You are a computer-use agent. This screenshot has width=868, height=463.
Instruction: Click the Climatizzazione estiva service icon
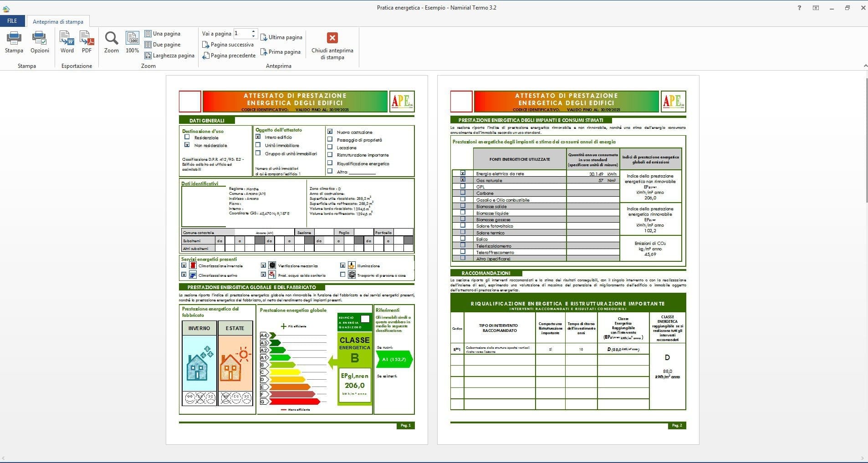click(193, 275)
